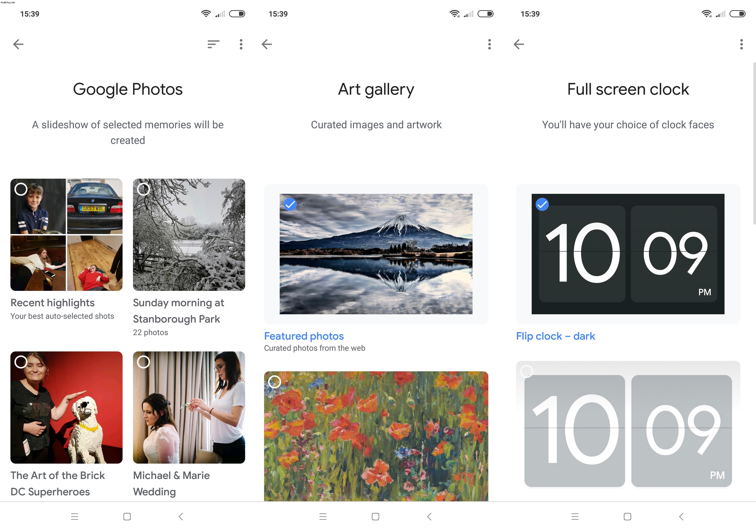This screenshot has width=756, height=532.
Task: Tap Curated photos from the web text
Action: pos(314,348)
